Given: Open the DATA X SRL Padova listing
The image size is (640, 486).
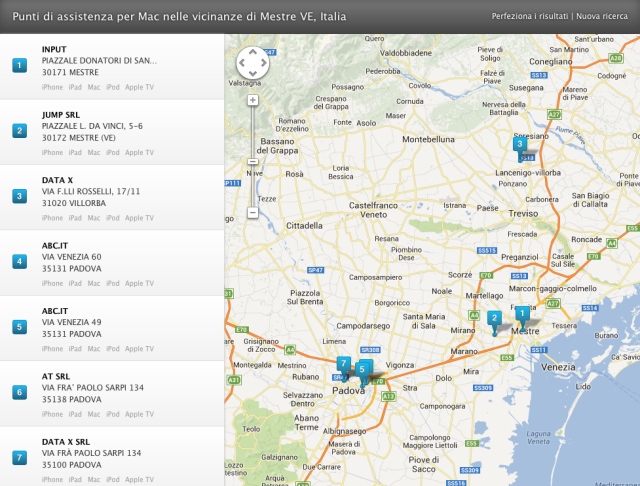Looking at the screenshot, I should click(x=112, y=457).
